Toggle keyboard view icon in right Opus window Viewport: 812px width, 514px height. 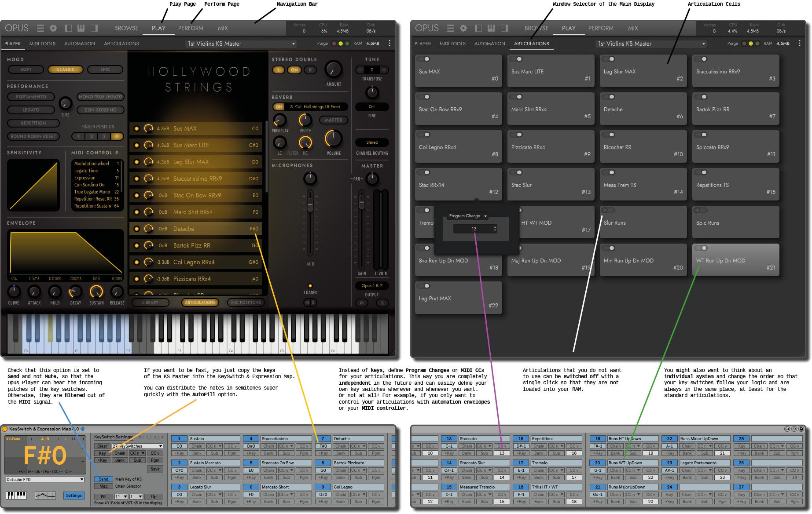(x=491, y=28)
